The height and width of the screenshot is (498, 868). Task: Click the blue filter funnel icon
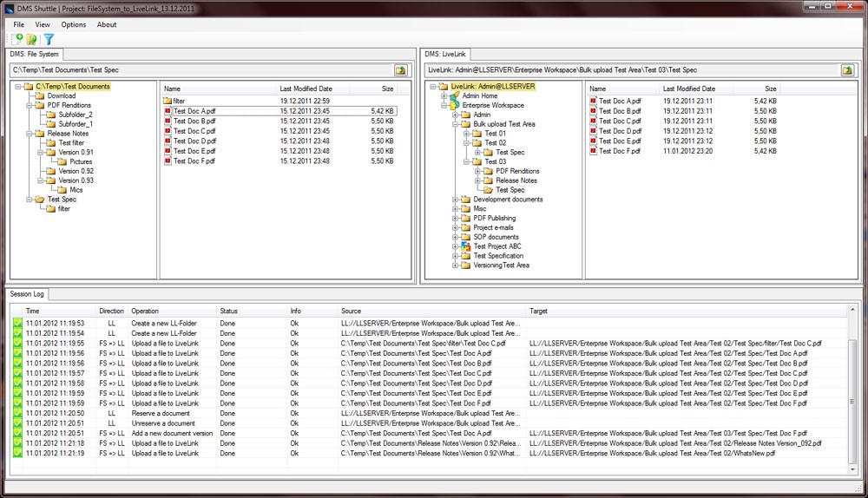click(49, 39)
